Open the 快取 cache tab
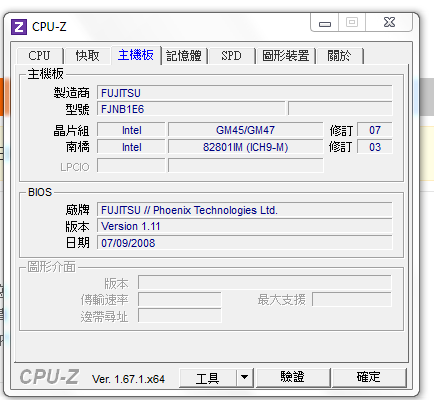 [x=87, y=56]
